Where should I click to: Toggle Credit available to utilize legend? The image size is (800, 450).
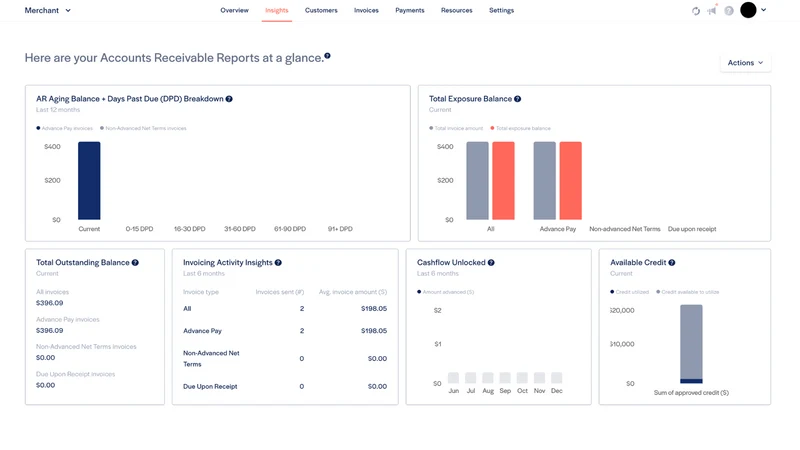687,292
